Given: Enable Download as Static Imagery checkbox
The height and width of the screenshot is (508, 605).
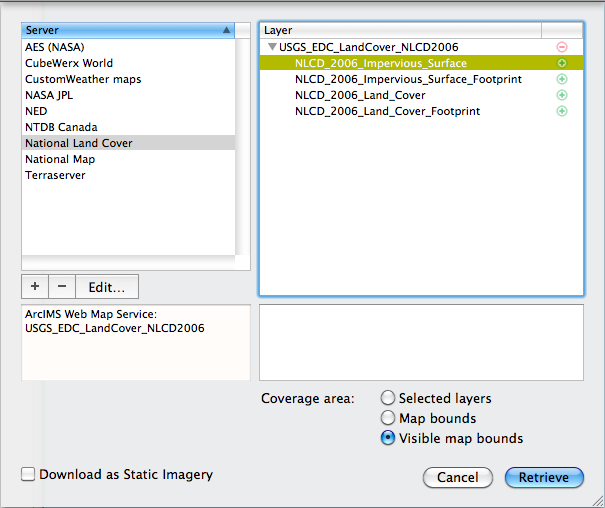Looking at the screenshot, I should pyautogui.click(x=28, y=474).
